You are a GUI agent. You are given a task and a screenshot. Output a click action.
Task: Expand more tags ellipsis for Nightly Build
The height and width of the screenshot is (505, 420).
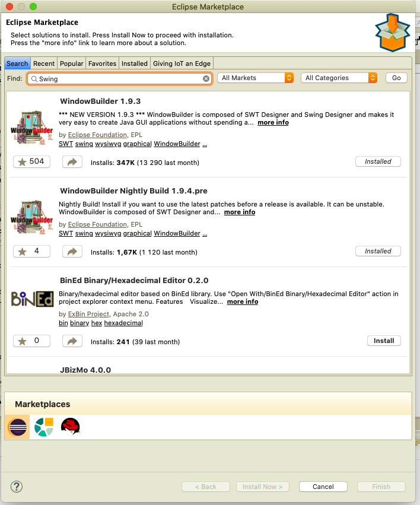205,234
